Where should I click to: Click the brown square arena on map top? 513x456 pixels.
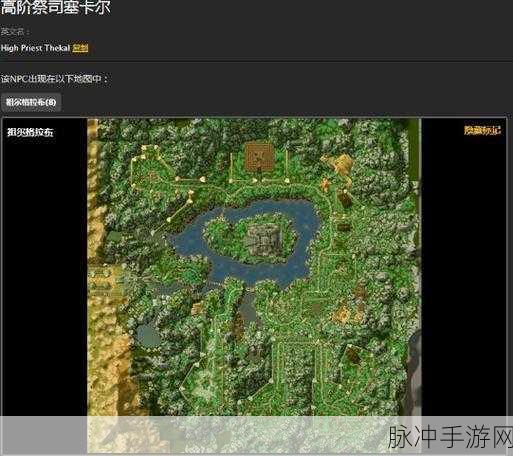pos(260,157)
